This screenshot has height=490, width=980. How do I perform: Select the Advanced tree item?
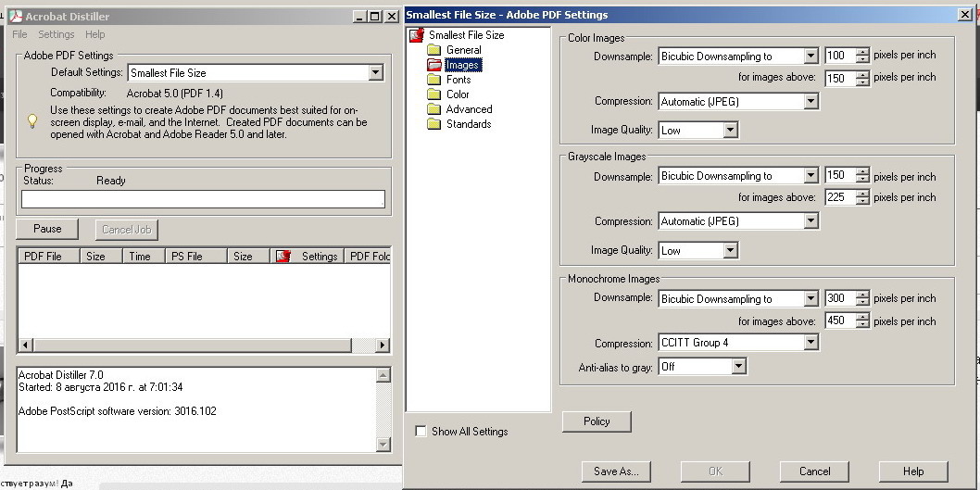[x=470, y=109]
